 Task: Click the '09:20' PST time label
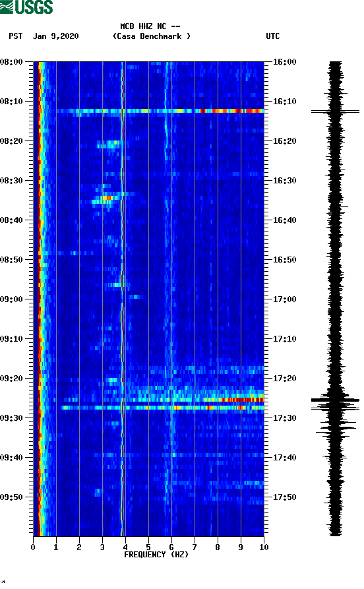coord(11,379)
